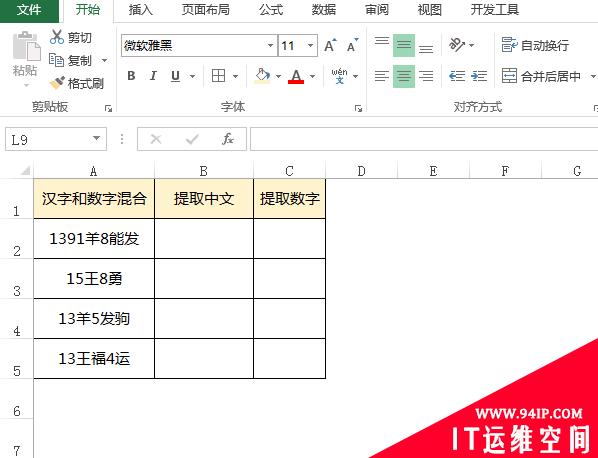Screen dimensions: 598x458
Task: Open the font name dropdown
Action: (x=270, y=46)
